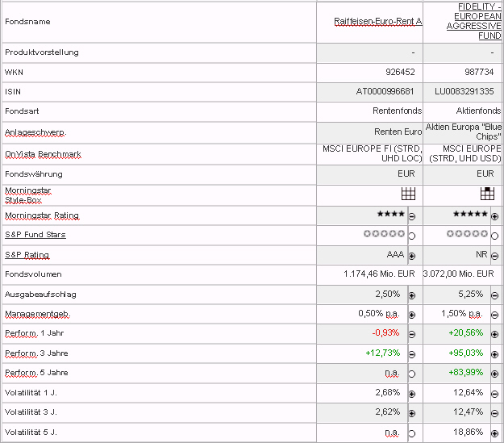Click the plus indicator beside 0,50% p.a.
The height and width of the screenshot is (443, 504).
[x=412, y=315]
